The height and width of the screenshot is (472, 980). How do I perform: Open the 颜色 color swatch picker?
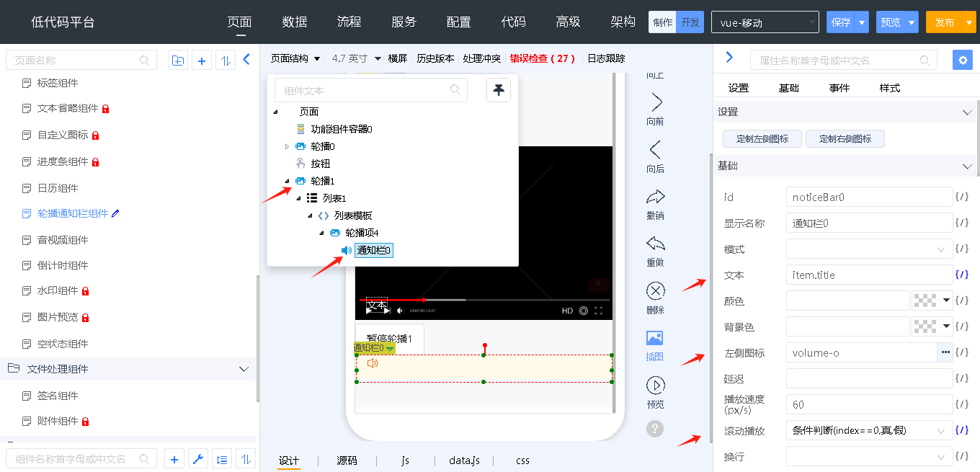(932, 300)
